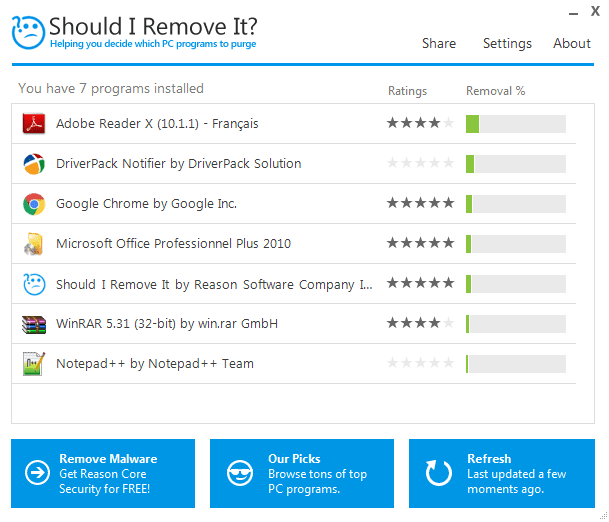Image resolution: width=609 pixels, height=522 pixels.
Task: Click Google Chrome five-star rating
Action: pyautogui.click(x=420, y=202)
